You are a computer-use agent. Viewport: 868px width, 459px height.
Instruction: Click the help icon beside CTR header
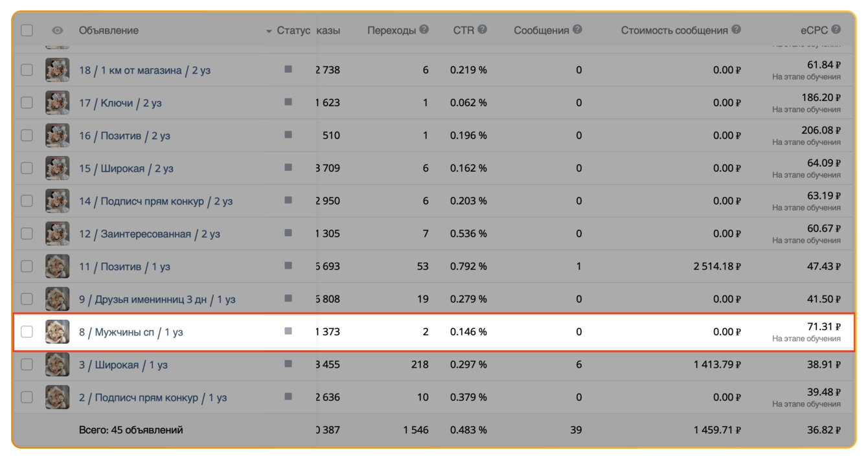483,30
